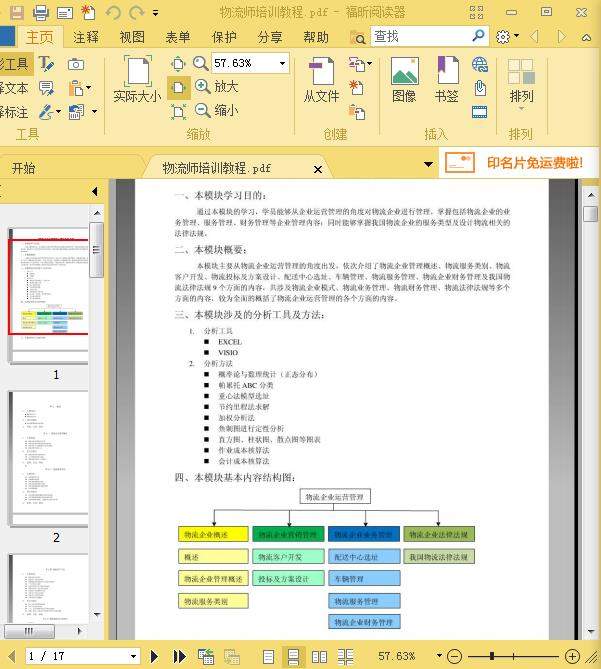Collapse the navigation panel arrow
Viewport: 601px width, 669px height.
click(x=95, y=192)
